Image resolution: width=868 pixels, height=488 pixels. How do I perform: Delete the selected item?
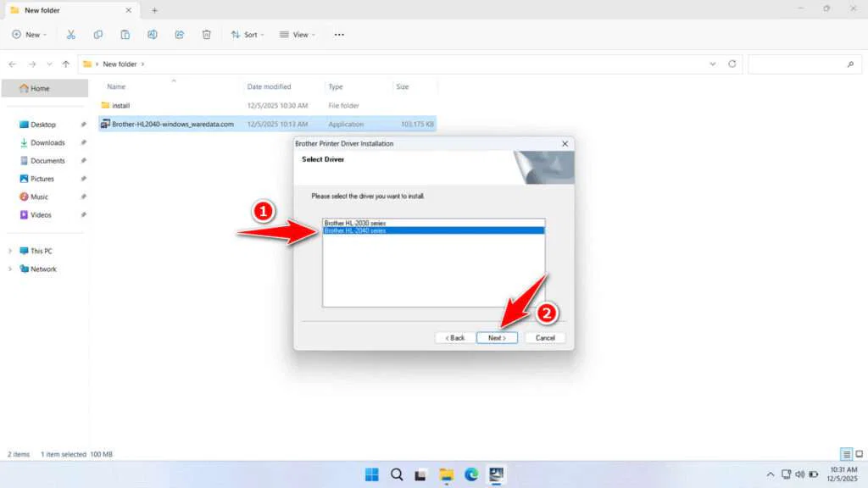206,34
